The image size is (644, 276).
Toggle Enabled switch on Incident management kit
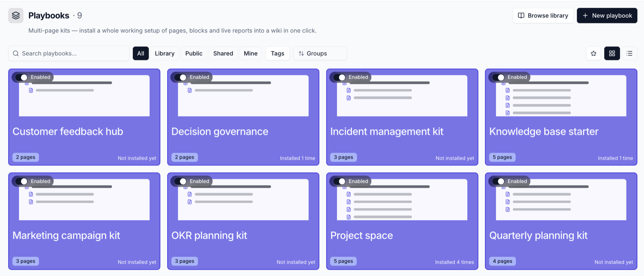pyautogui.click(x=339, y=77)
